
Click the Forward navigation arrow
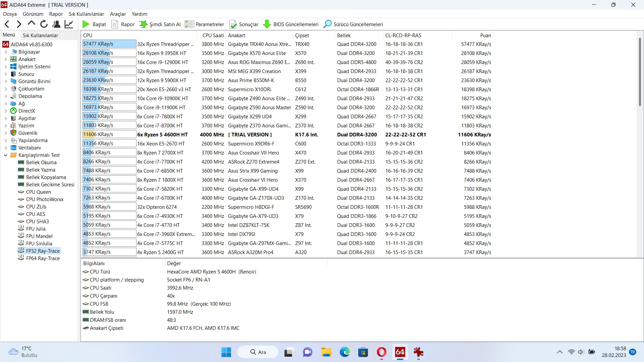click(19, 24)
